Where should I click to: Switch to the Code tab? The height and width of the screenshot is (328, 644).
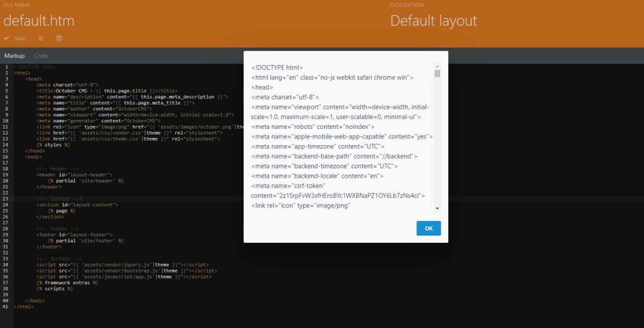point(41,56)
